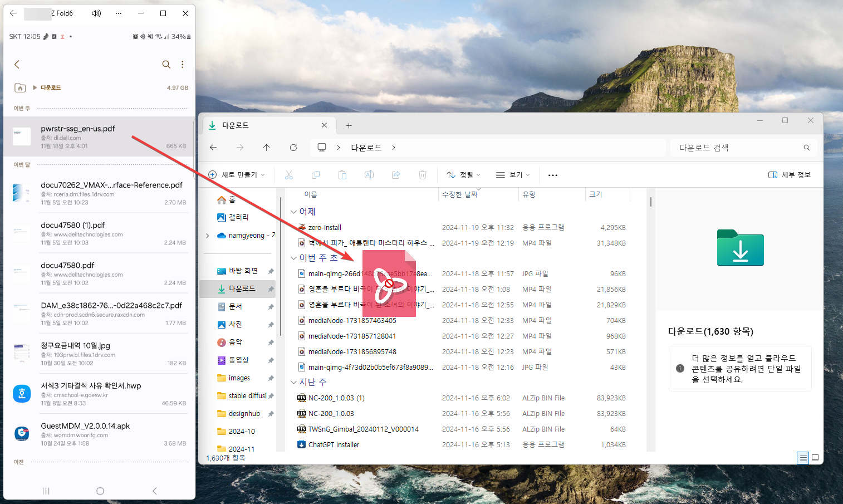
Task: Add a new Explorer tab with plus button
Action: (349, 126)
